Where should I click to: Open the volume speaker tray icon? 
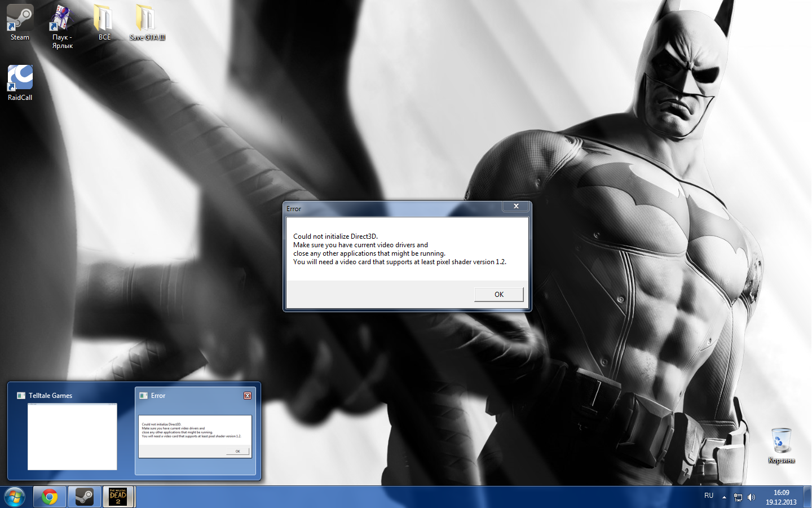tap(751, 497)
